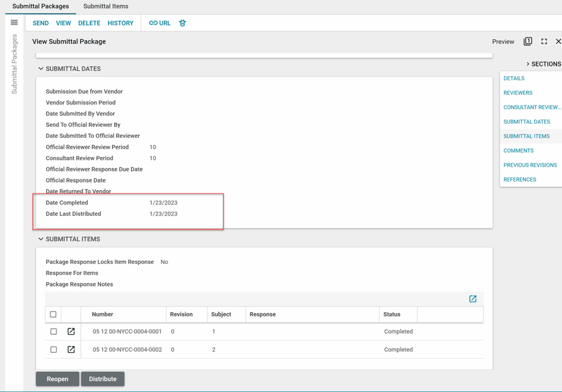
Task: Click the preview layout icon
Action: (528, 42)
